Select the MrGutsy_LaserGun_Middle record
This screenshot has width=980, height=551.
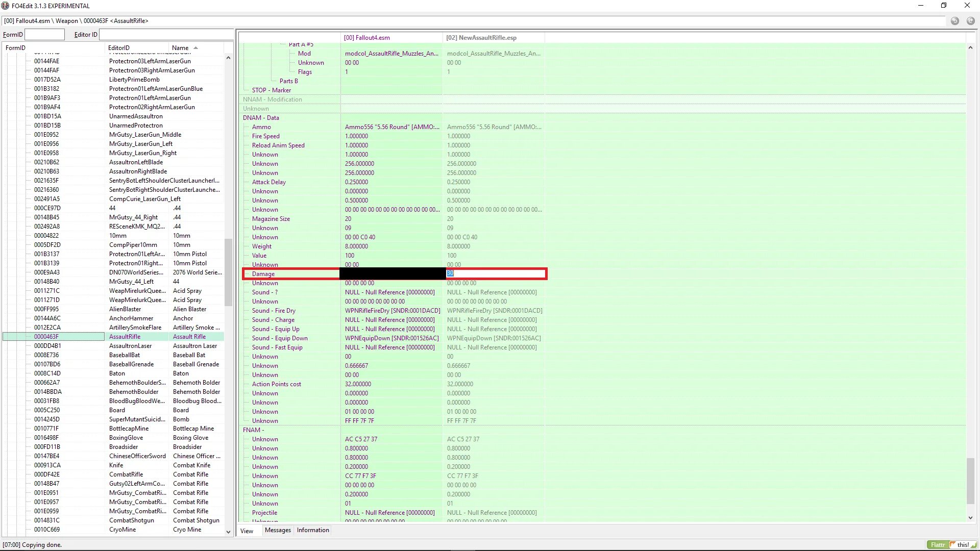pyautogui.click(x=113, y=135)
